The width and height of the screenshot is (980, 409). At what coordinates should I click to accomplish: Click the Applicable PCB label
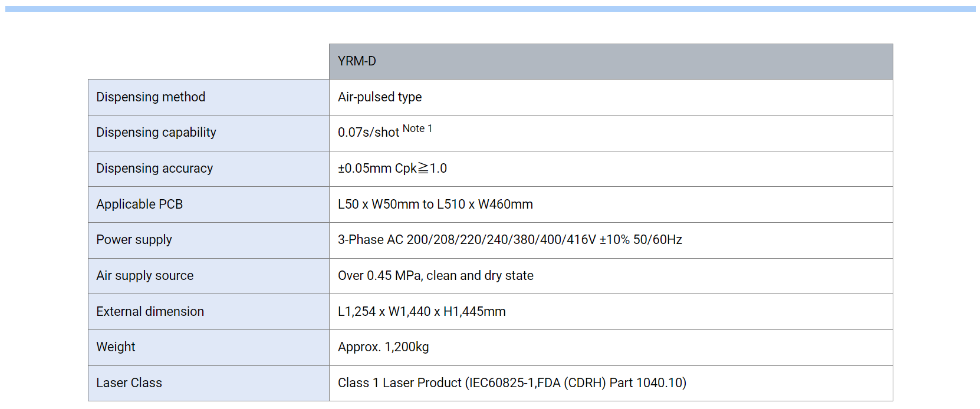pos(140,204)
